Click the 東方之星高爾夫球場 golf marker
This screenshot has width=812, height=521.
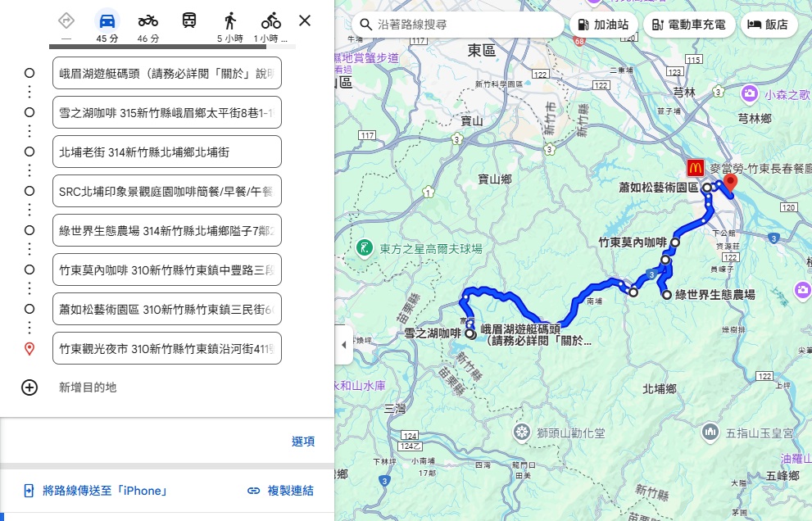[365, 248]
